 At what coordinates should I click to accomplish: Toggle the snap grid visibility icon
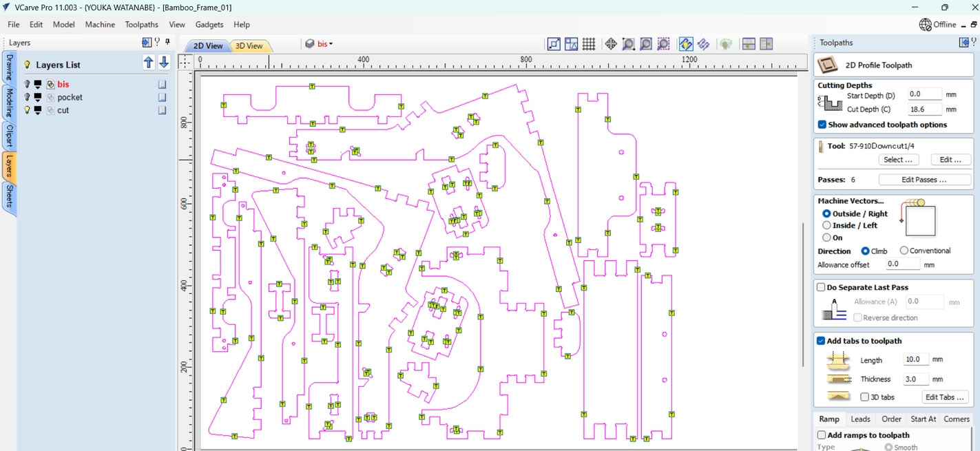coord(589,43)
